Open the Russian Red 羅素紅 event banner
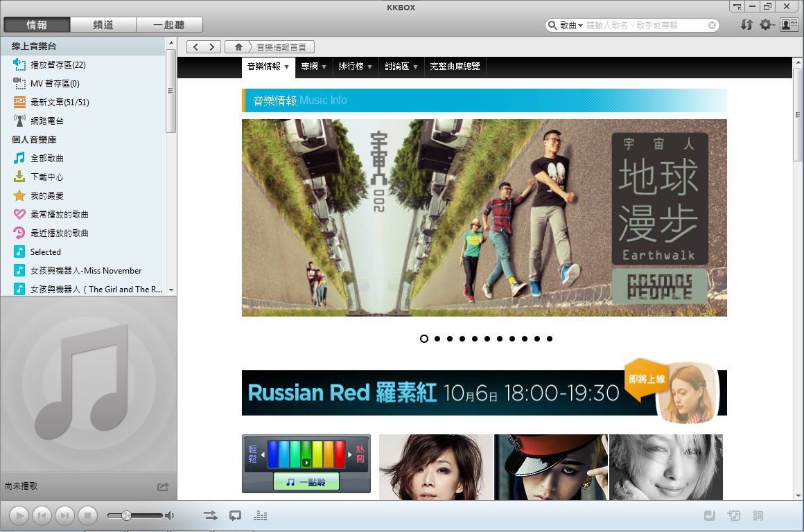804x532 pixels. 484,393
